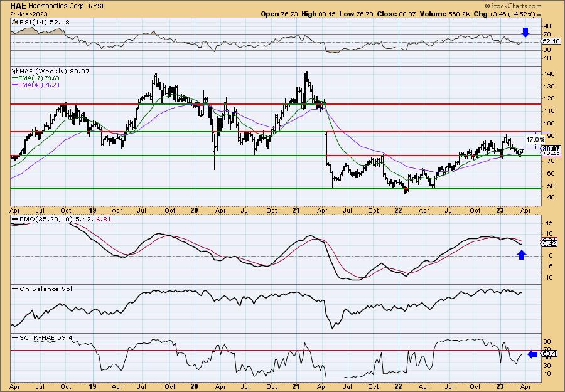Click the Low 76.73 value
This screenshot has height=392, width=565.
point(356,14)
